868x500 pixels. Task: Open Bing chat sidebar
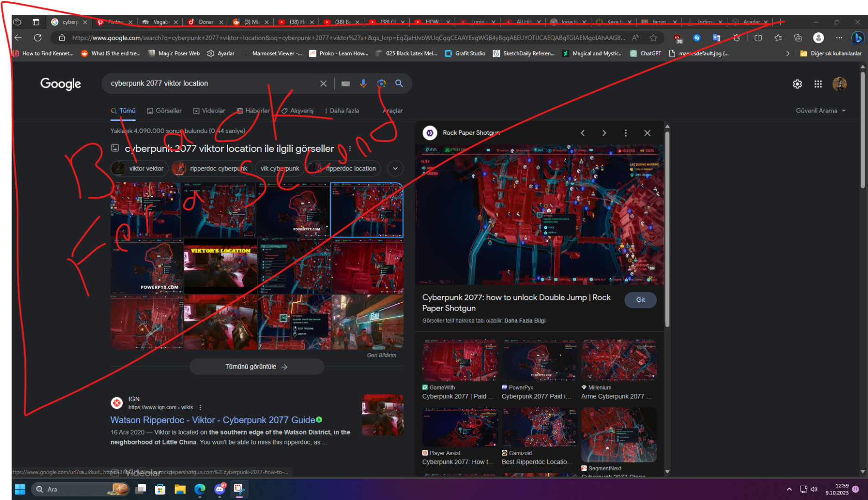click(x=857, y=37)
